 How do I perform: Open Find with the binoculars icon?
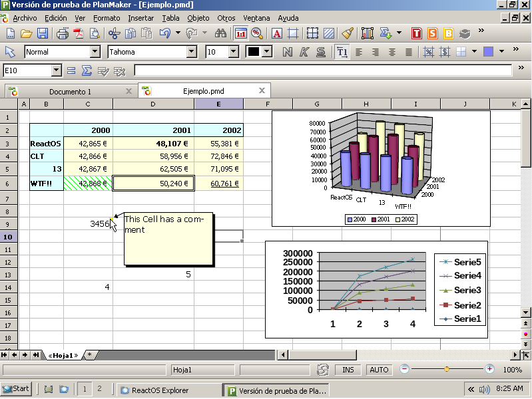coord(220,33)
